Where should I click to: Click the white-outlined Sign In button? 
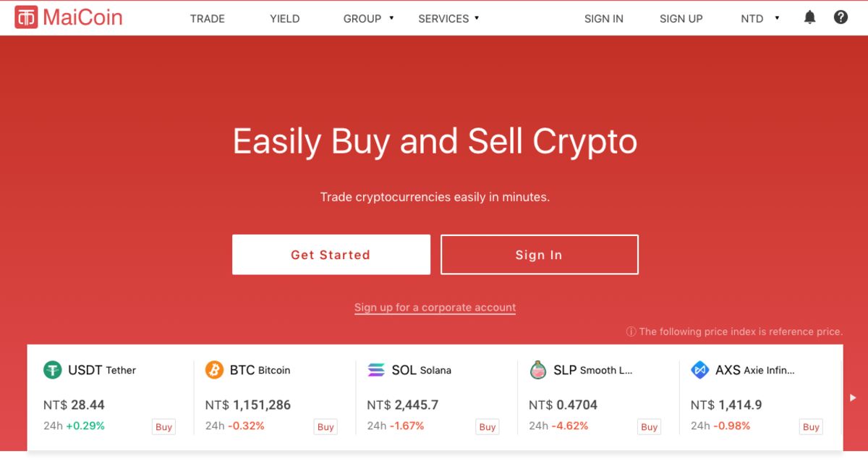coord(539,254)
